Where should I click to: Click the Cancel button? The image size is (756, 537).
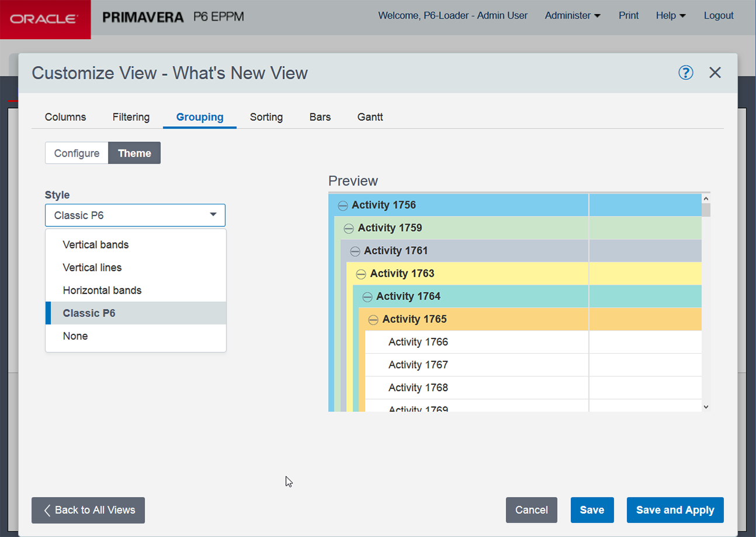pos(531,510)
